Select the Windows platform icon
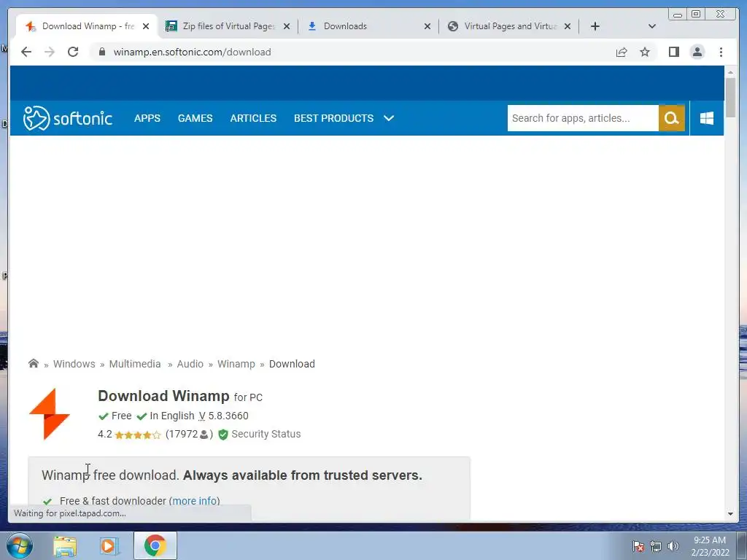Image resolution: width=747 pixels, height=560 pixels. (x=706, y=118)
